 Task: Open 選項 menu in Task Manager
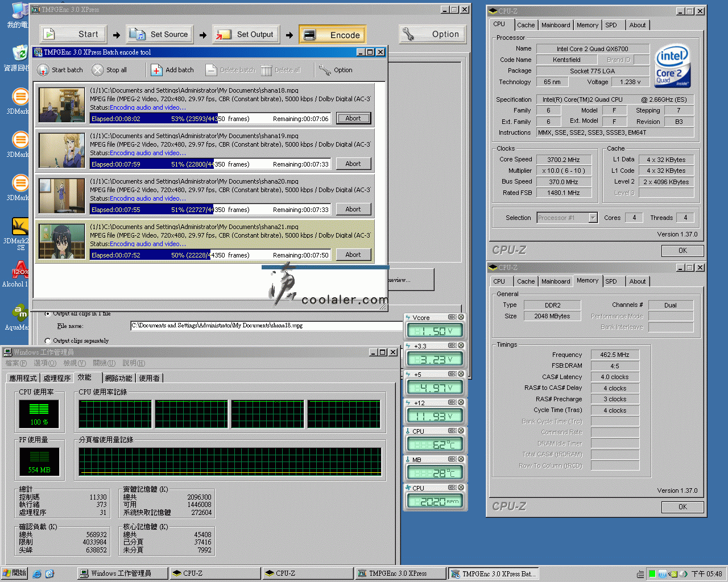[x=45, y=363]
